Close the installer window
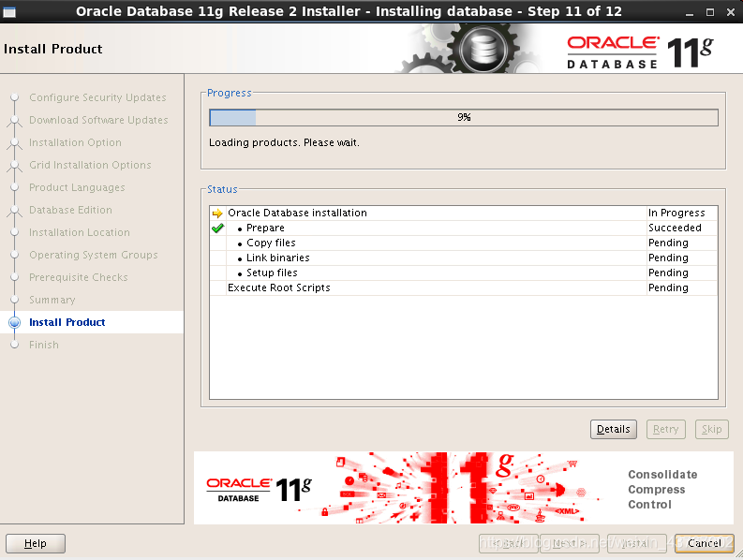The height and width of the screenshot is (560, 743). 731,13
